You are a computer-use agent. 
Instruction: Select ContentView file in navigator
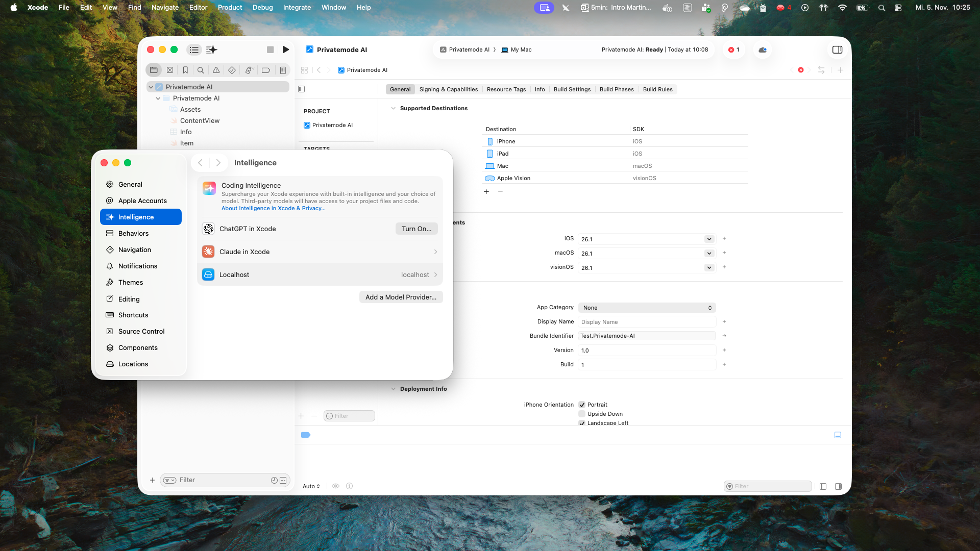click(x=200, y=121)
